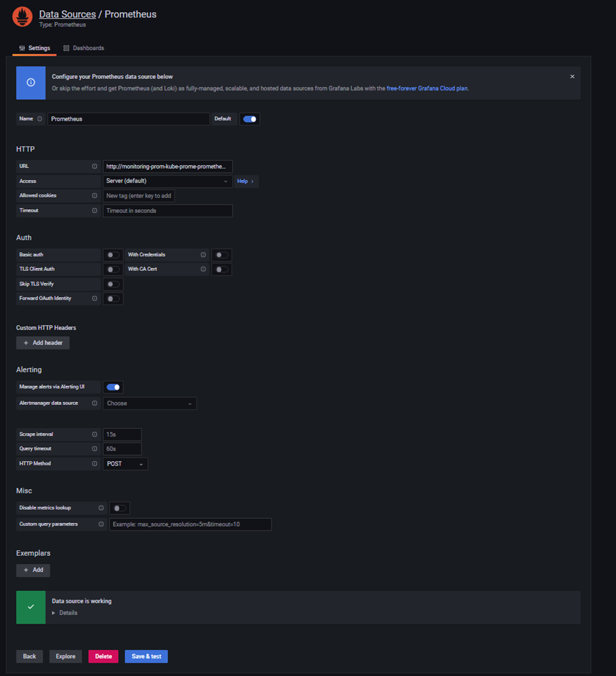Click the info icon next to Query timeout
The height and width of the screenshot is (676, 616).
[x=94, y=449]
